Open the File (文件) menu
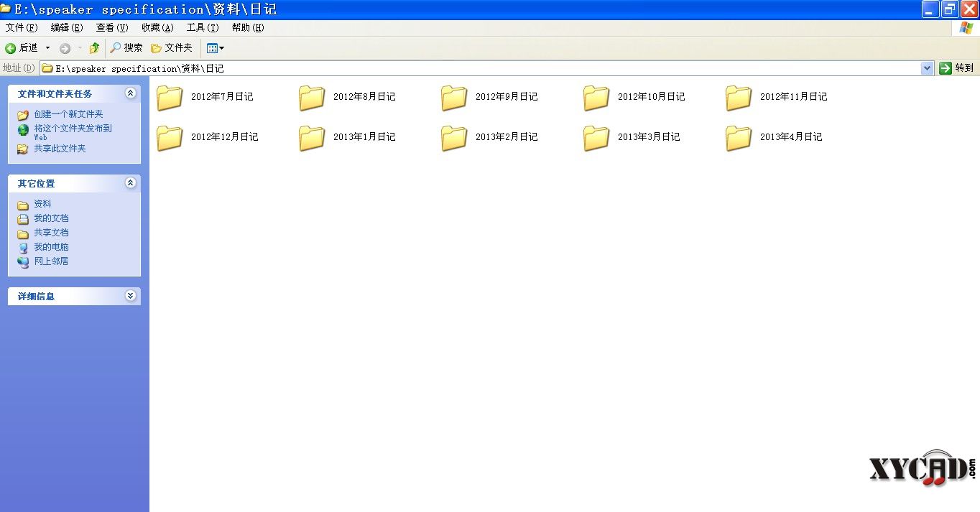Image resolution: width=980 pixels, height=512 pixels. coord(22,28)
